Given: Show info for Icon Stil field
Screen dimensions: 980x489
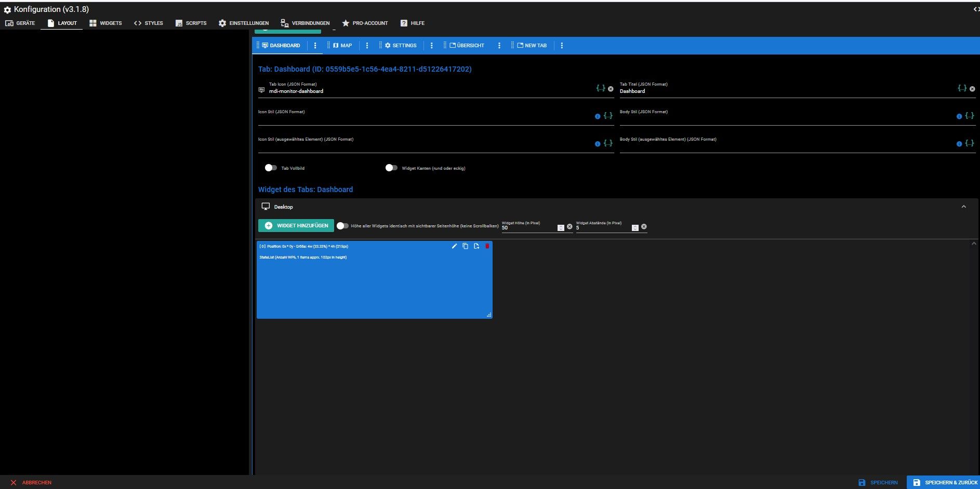Looking at the screenshot, I should click(598, 116).
